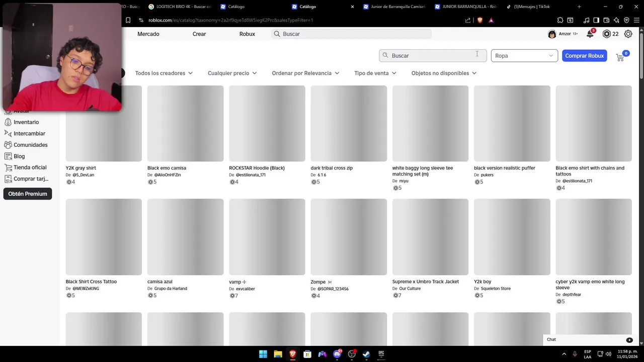
Task: Open creator link Squeleton Store
Action: click(x=496, y=289)
